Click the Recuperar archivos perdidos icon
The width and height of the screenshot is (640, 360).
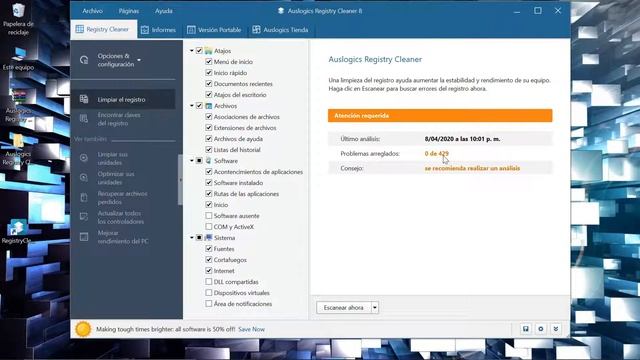coord(84,198)
